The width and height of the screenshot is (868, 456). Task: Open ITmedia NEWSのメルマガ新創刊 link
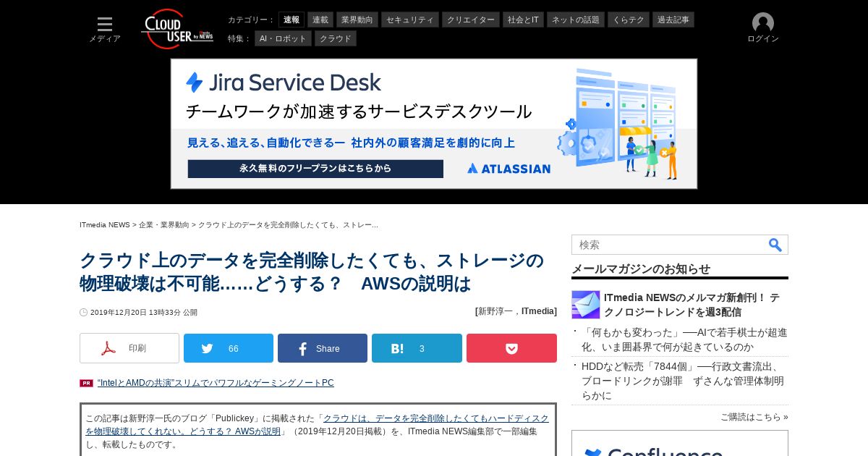(692, 305)
